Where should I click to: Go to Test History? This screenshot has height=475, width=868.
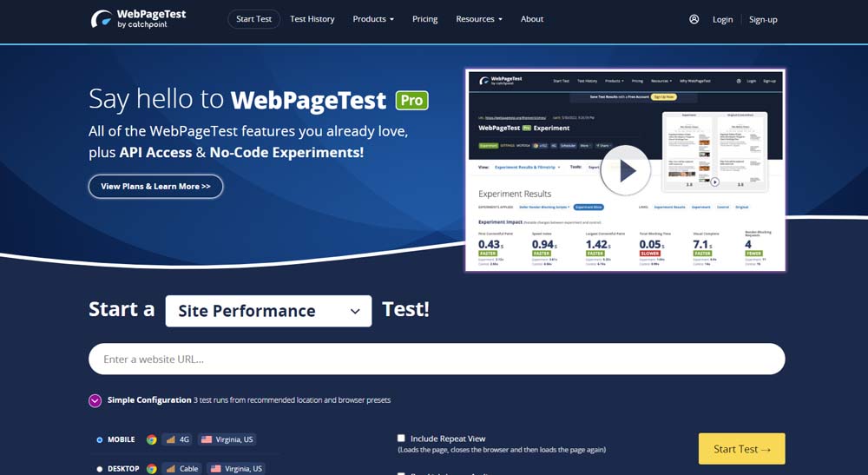[312, 19]
